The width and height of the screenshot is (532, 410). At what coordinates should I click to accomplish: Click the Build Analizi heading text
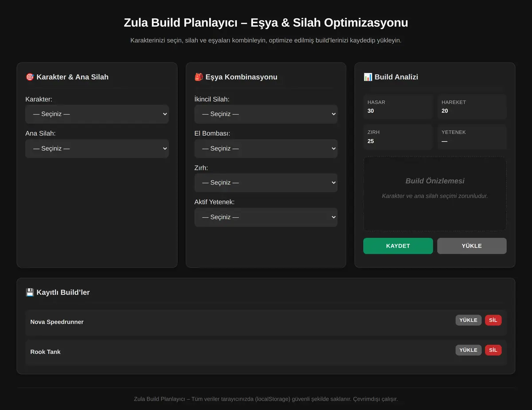[x=396, y=77]
